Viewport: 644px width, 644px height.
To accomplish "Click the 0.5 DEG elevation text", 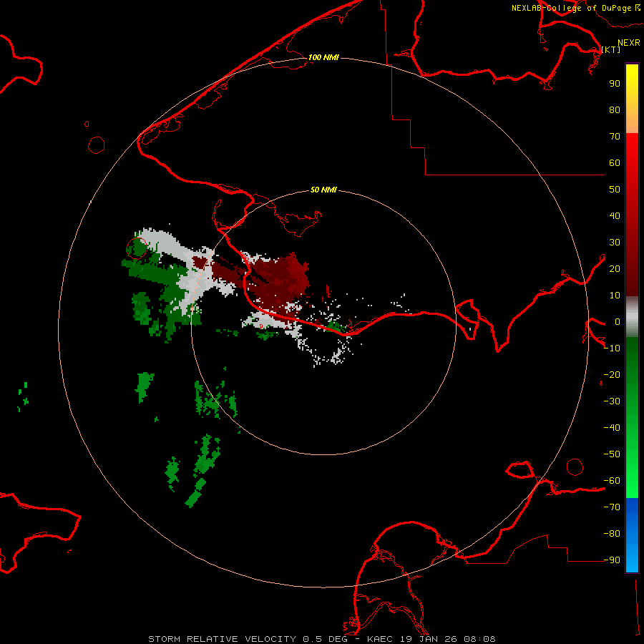I will coord(325,639).
